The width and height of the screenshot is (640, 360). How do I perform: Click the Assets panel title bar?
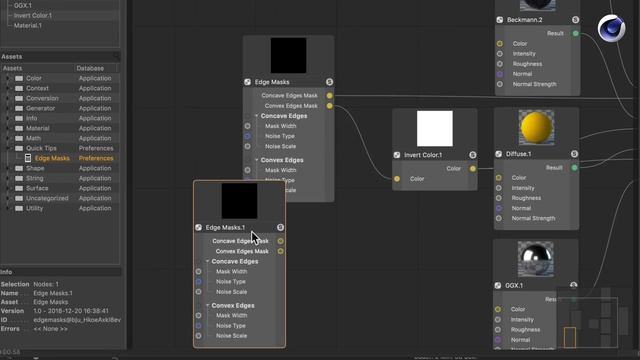click(60, 56)
